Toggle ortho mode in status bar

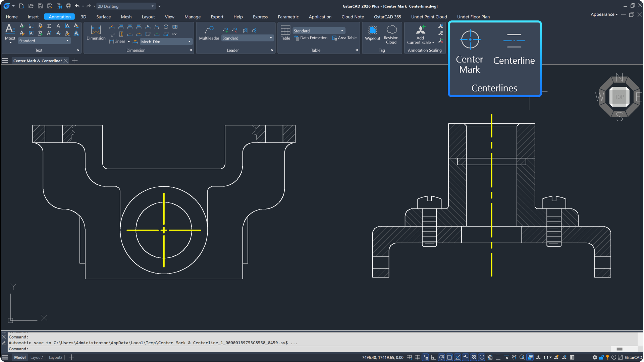[433, 357]
